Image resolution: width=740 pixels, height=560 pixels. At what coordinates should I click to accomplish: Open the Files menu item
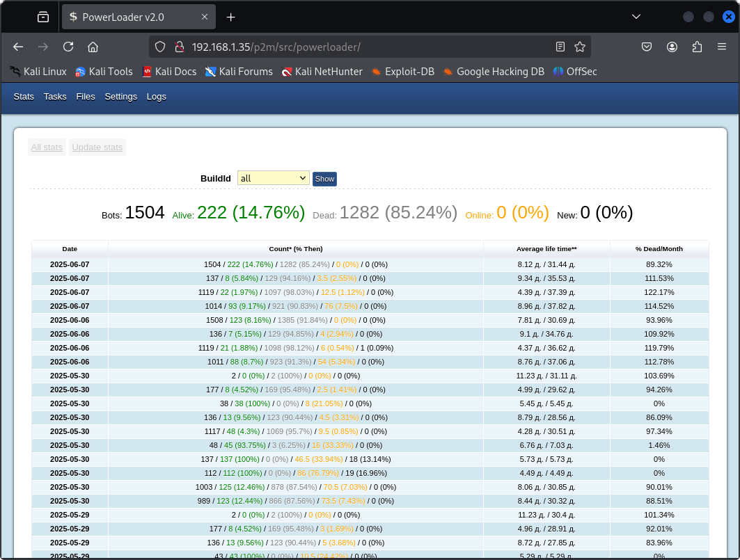click(x=86, y=97)
